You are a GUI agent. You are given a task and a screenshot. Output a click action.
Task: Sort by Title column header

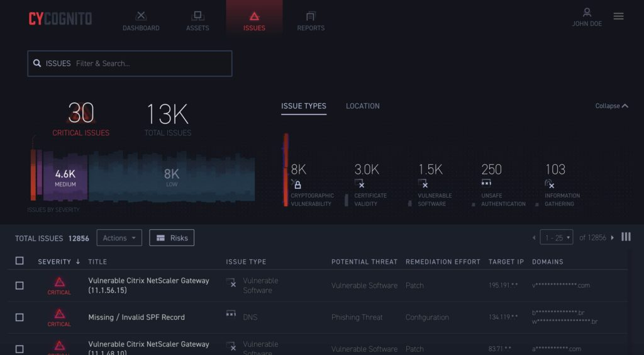point(97,262)
